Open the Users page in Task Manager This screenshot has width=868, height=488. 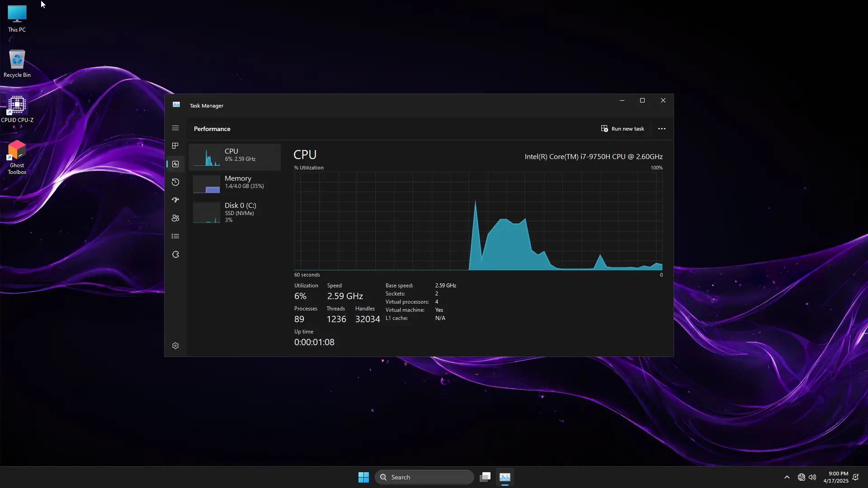175,218
